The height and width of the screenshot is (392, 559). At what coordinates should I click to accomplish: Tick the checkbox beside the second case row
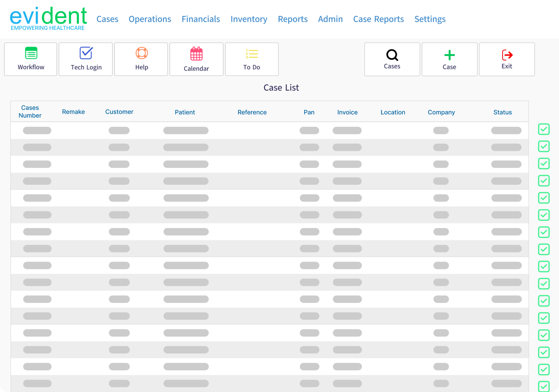pos(544,146)
